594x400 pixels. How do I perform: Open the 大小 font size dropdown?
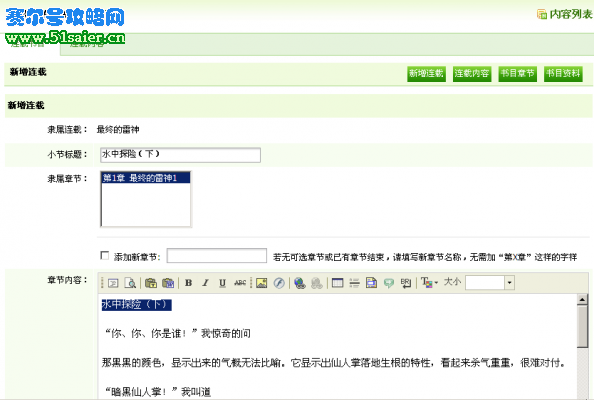510,283
